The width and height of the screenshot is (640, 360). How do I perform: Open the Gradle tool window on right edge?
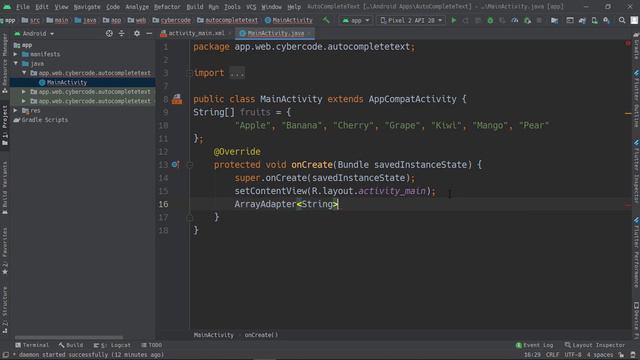636,47
